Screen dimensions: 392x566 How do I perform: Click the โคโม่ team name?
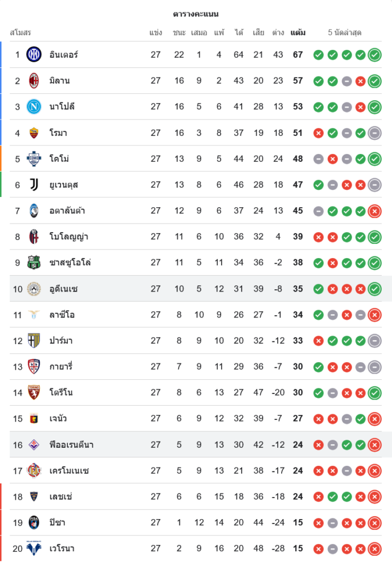59,159
